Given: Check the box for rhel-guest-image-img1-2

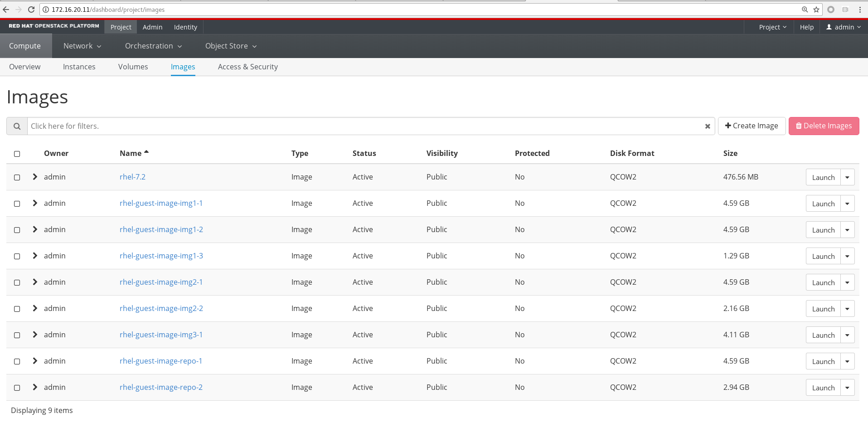Looking at the screenshot, I should (17, 230).
